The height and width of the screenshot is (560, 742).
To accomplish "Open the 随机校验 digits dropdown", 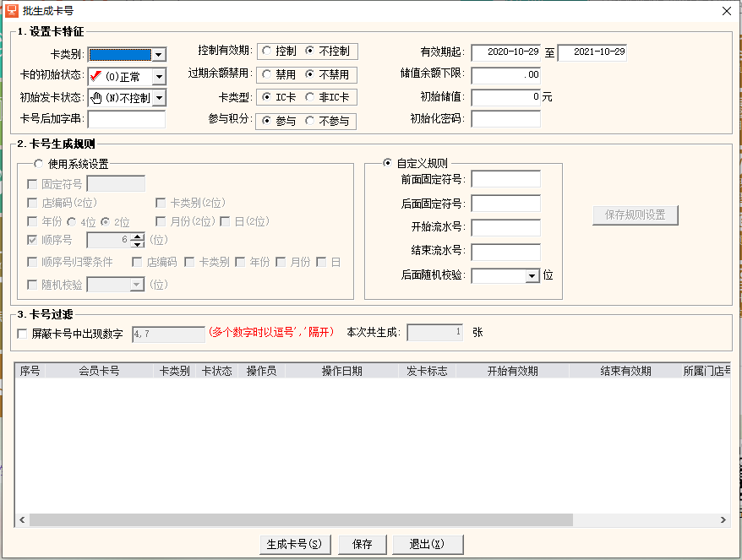I will click(x=137, y=285).
